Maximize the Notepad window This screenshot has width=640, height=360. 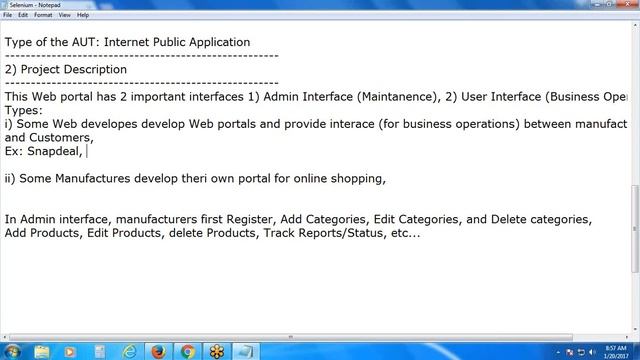click(x=609, y=4)
